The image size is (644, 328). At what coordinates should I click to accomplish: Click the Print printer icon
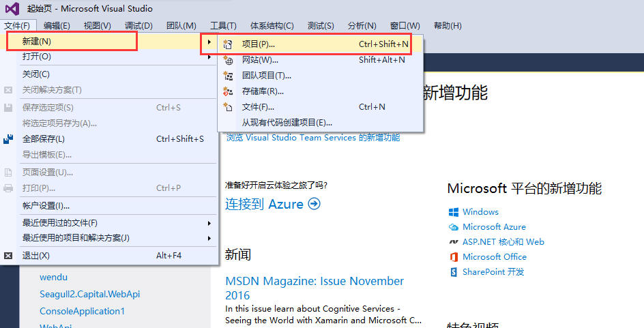pyautogui.click(x=8, y=188)
